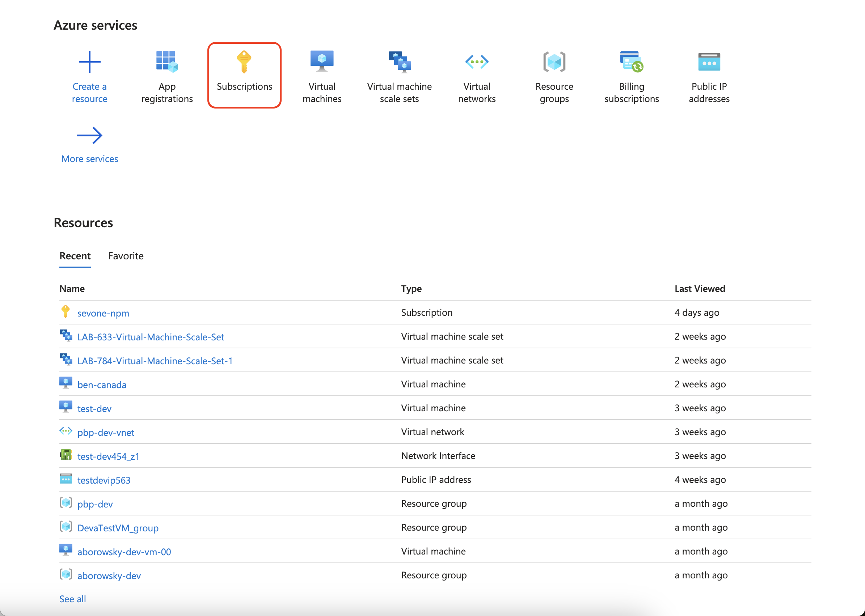Click the resource group icon beside aborowsky-dev

pos(66,574)
